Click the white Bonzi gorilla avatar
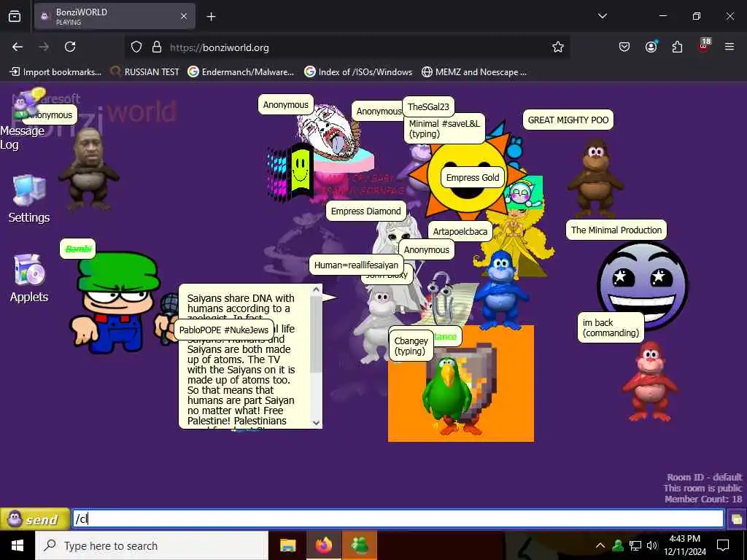Image resolution: width=747 pixels, height=560 pixels. tap(379, 324)
